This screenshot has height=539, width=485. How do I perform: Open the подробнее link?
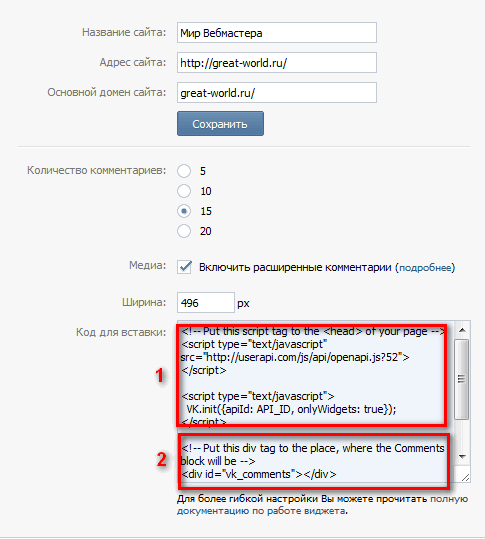pyautogui.click(x=425, y=268)
